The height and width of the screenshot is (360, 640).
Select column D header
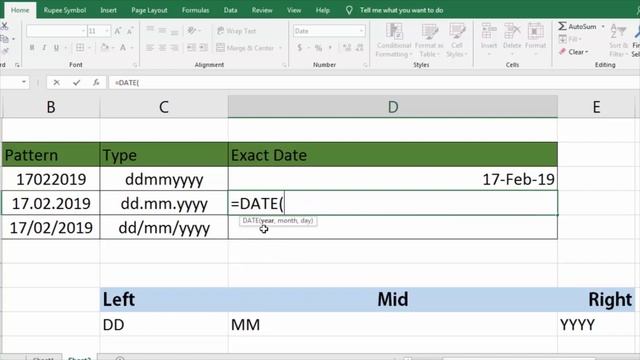coord(393,107)
